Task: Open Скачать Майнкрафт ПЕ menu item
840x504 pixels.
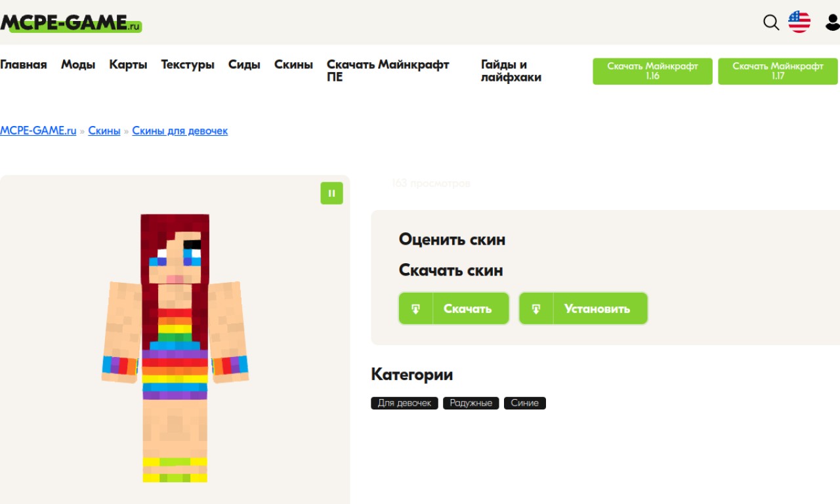Action: (388, 71)
